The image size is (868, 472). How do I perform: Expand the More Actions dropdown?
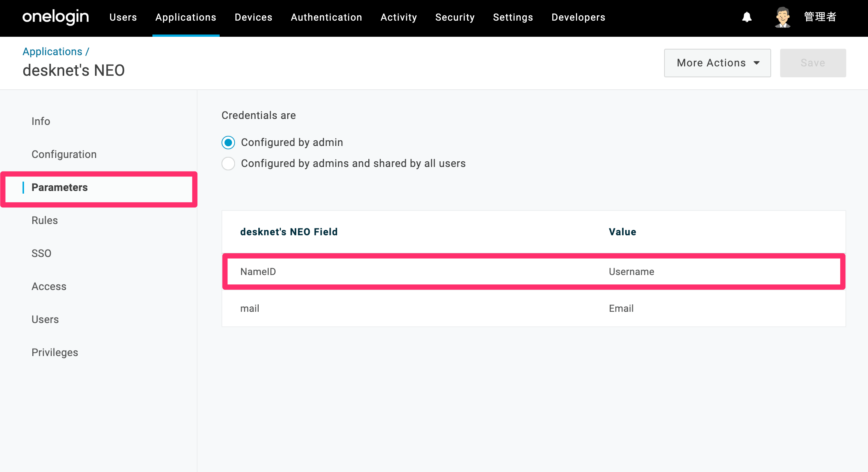click(x=717, y=63)
